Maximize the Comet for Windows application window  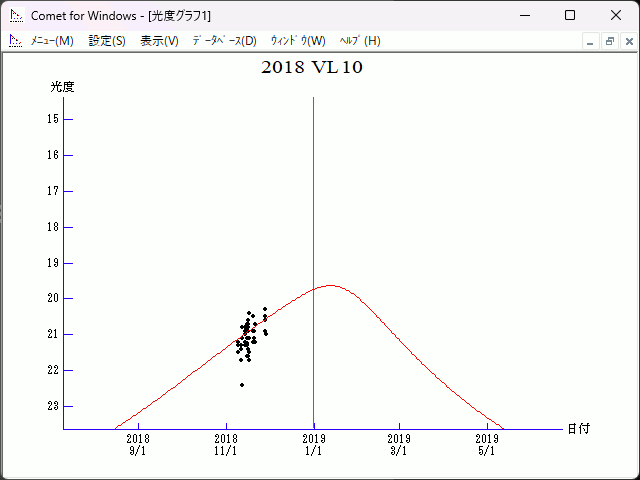[x=570, y=16]
